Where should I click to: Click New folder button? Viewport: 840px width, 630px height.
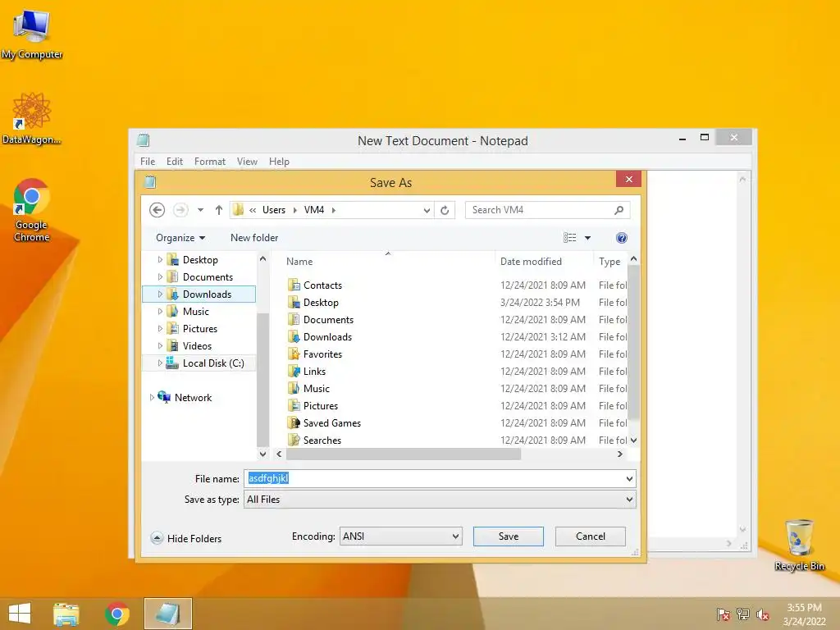coord(254,238)
